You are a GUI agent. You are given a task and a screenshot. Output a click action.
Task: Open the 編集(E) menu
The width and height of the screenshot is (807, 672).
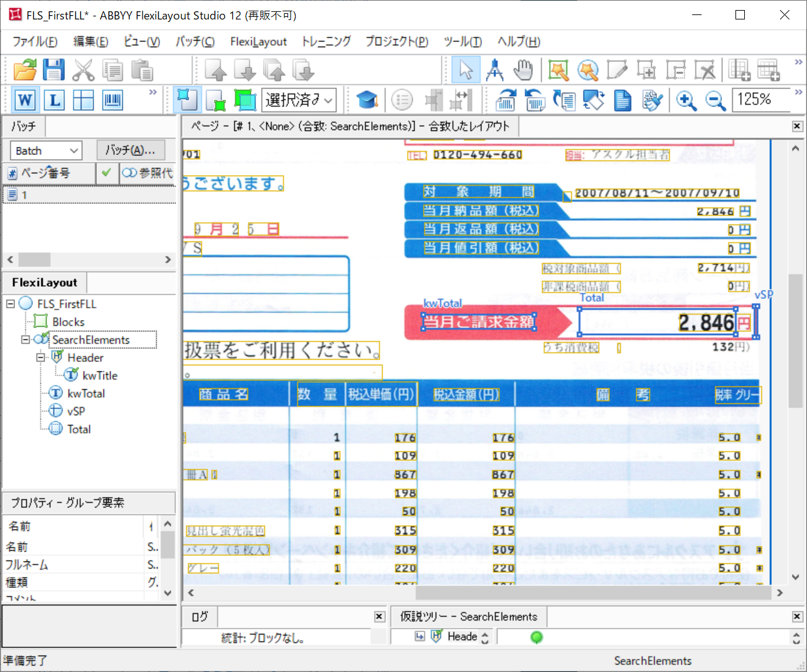point(91,41)
